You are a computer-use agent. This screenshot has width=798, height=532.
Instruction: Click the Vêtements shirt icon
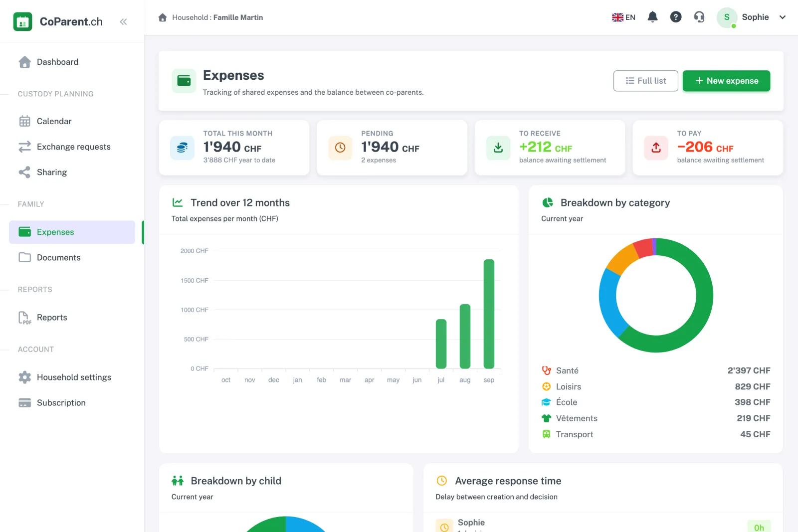tap(546, 418)
